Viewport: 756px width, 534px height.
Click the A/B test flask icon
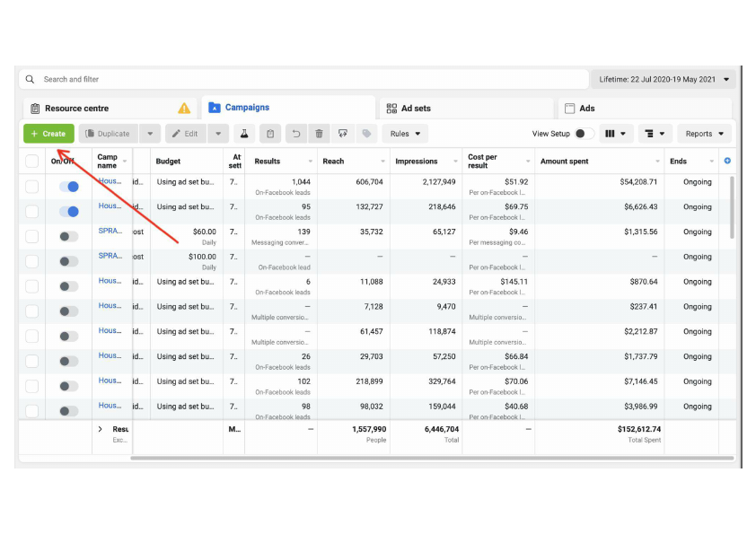[244, 134]
